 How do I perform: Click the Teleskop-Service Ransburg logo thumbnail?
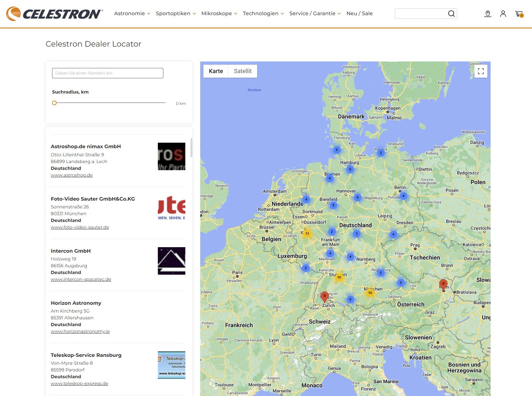(x=171, y=365)
